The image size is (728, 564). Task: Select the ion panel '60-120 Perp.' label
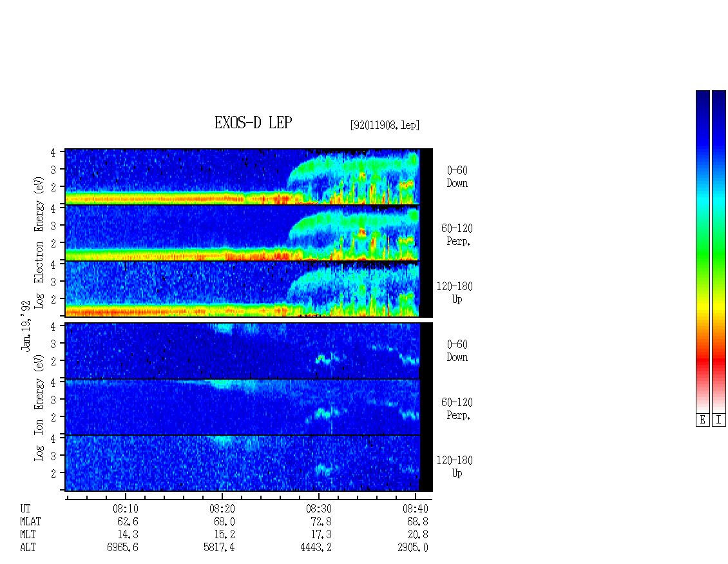click(x=457, y=409)
